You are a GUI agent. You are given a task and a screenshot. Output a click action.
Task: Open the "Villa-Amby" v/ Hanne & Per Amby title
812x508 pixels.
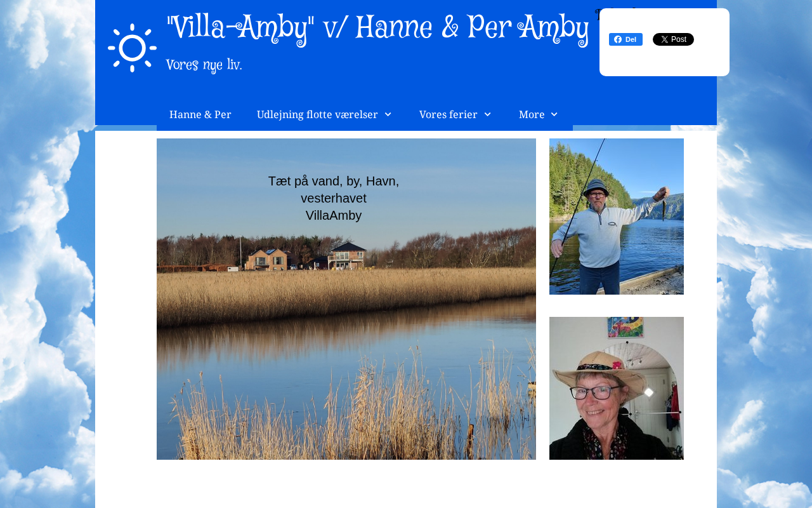tap(377, 29)
